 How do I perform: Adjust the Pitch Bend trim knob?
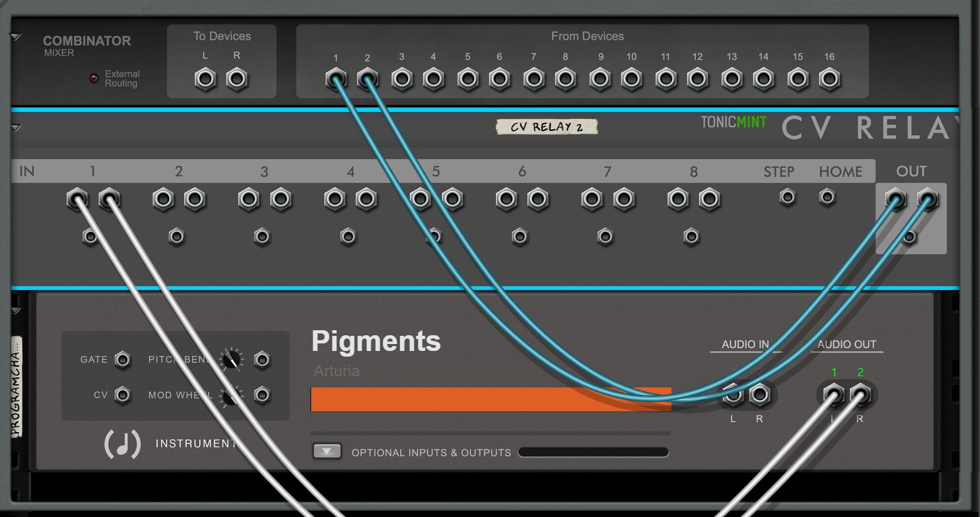pyautogui.click(x=231, y=359)
